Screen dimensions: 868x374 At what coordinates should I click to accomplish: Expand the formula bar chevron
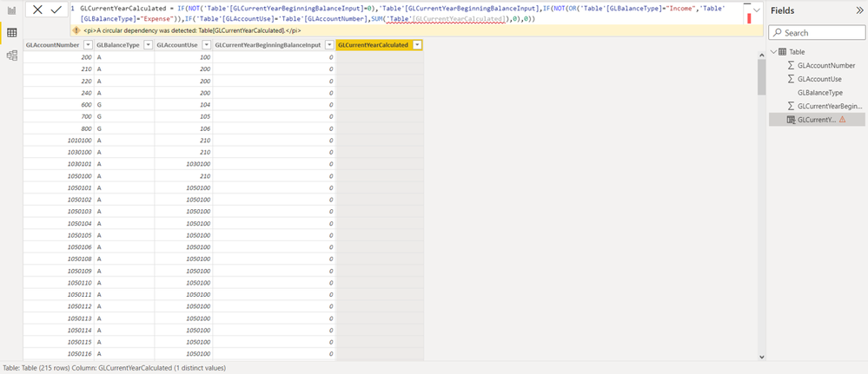[757, 10]
